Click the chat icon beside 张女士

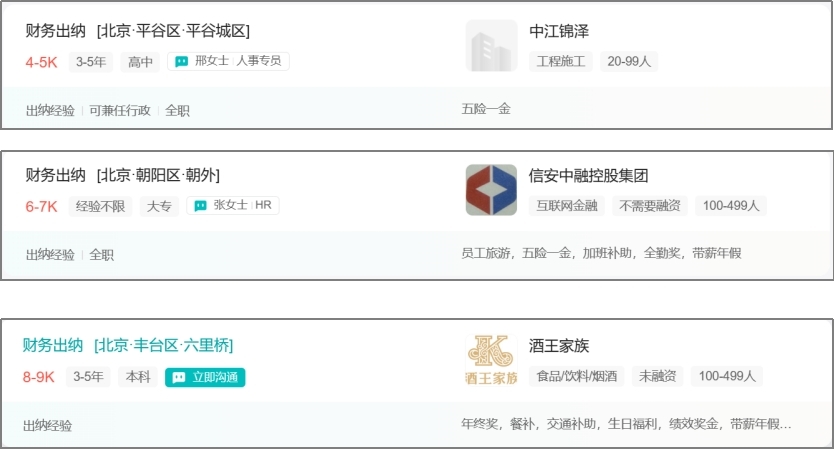pyautogui.click(x=200, y=206)
